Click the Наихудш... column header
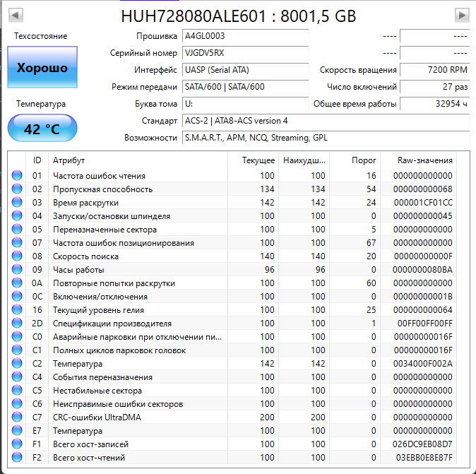Image resolution: width=476 pixels, height=474 pixels. pos(304,160)
